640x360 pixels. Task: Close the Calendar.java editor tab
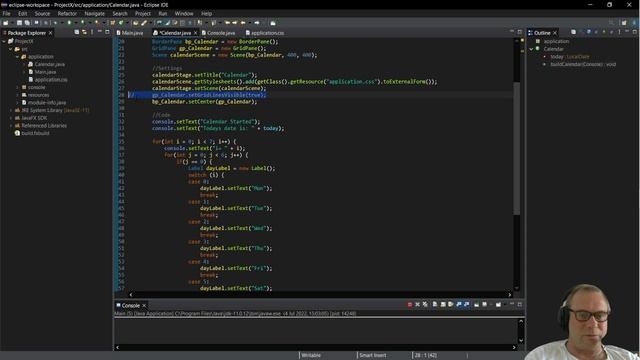196,33
